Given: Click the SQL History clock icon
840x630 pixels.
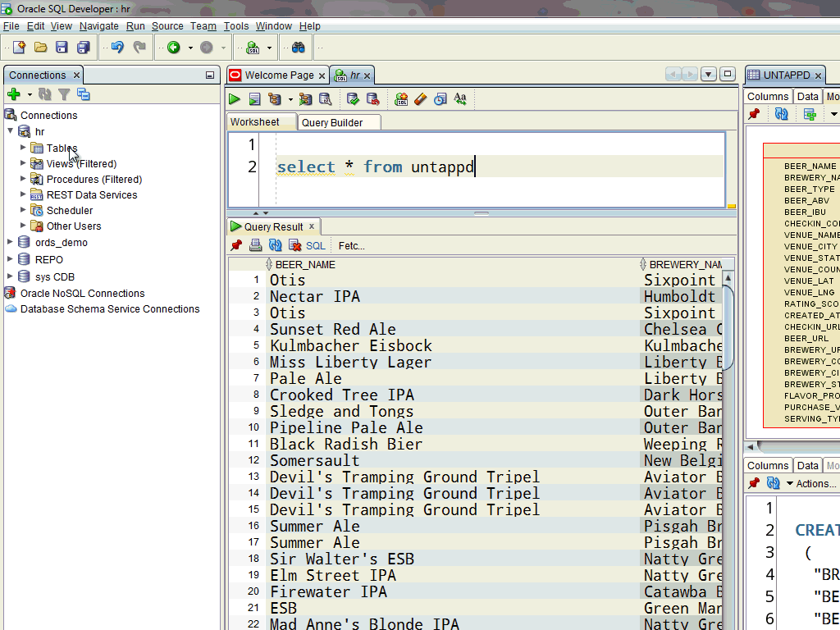Looking at the screenshot, I should (441, 99).
